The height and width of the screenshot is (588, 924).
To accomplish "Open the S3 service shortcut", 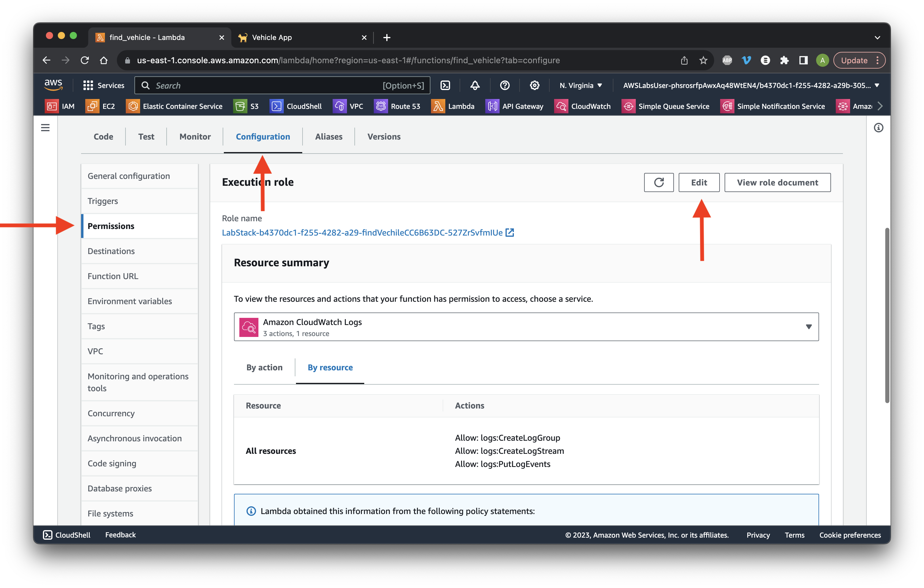I will pos(246,106).
